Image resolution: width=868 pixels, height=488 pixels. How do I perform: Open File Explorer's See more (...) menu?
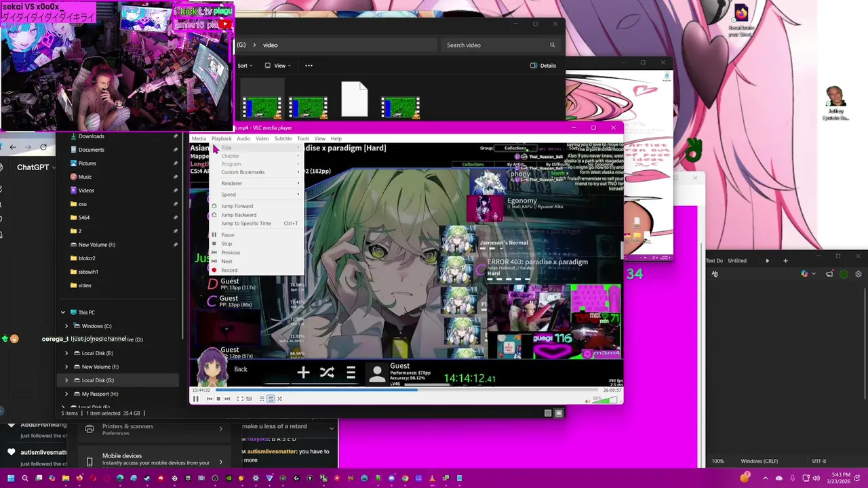coord(309,66)
